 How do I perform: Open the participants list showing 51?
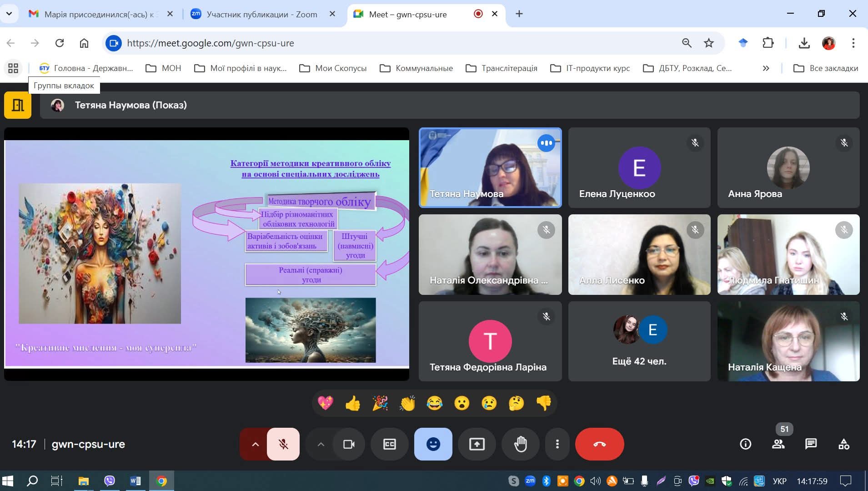pyautogui.click(x=778, y=444)
